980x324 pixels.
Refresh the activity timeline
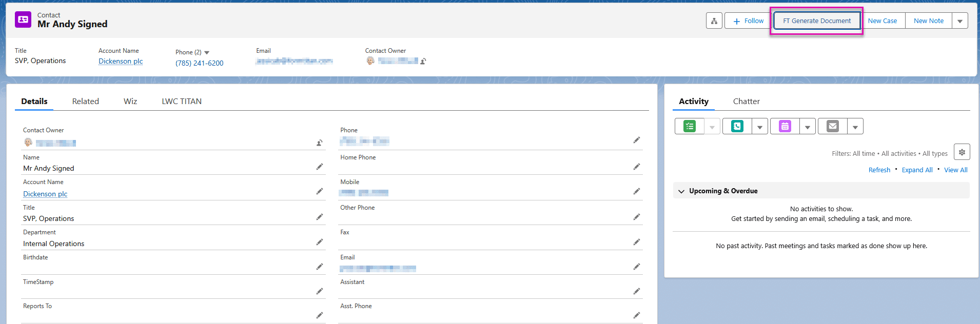(x=879, y=170)
